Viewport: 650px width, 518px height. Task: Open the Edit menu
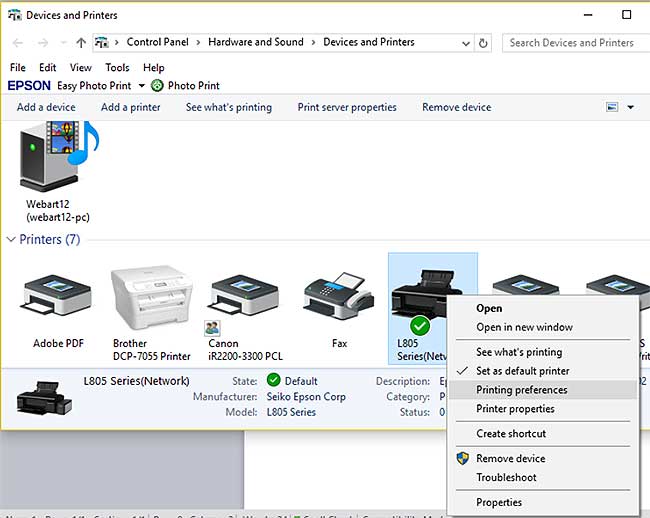coord(48,68)
